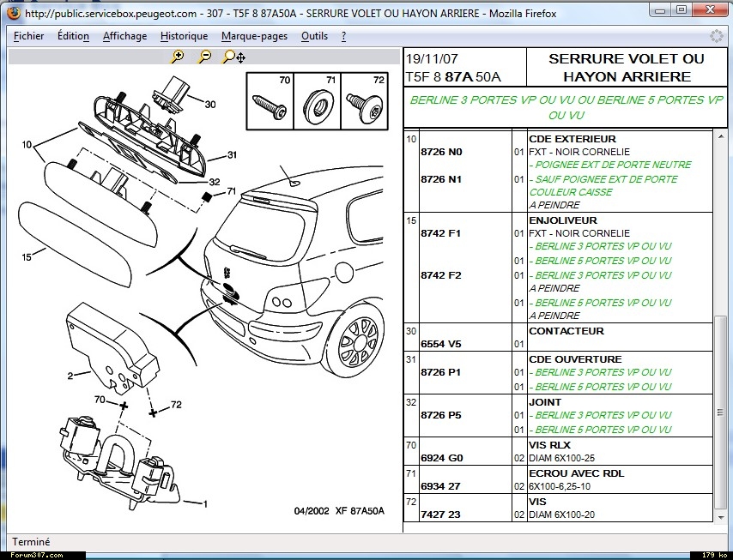
Task: Click the CDE OUVERTURE heading
Action: [575, 359]
